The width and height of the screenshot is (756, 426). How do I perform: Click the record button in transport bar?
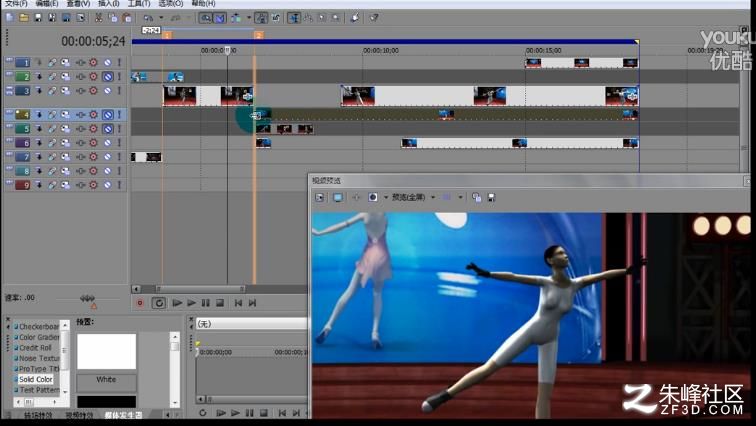tap(140, 303)
